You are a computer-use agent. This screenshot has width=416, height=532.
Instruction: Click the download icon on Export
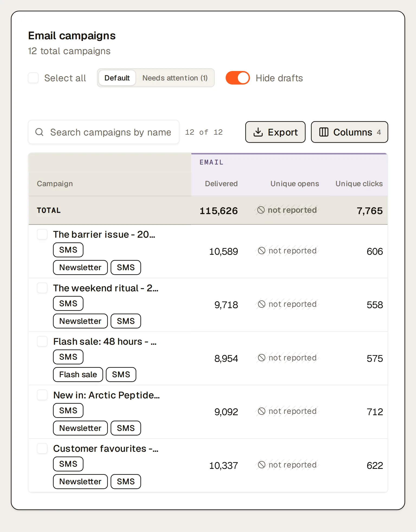coord(258,132)
